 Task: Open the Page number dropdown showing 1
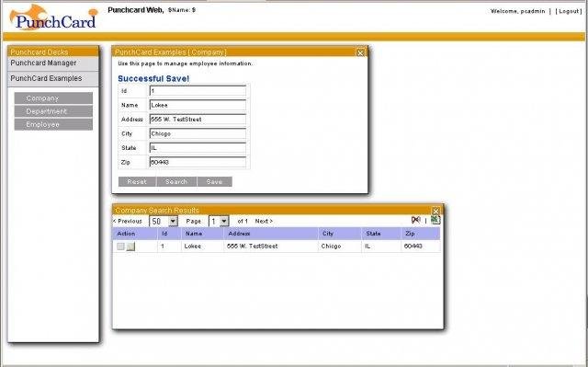219,221
